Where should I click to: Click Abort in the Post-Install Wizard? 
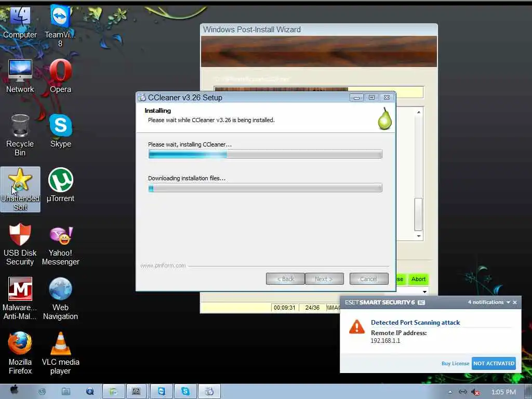coord(418,279)
